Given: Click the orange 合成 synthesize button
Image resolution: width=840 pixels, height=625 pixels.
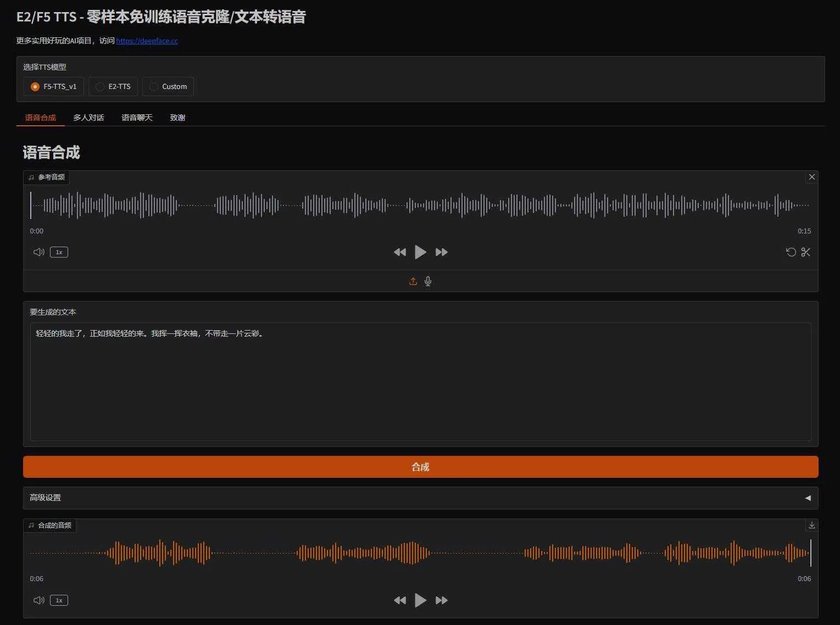Looking at the screenshot, I should [420, 467].
